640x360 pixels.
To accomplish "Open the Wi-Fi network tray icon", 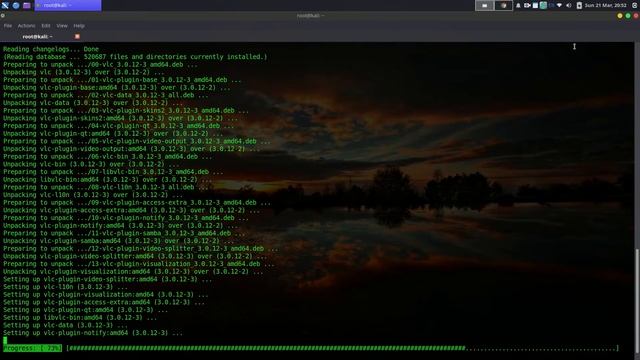I will 560,5.
